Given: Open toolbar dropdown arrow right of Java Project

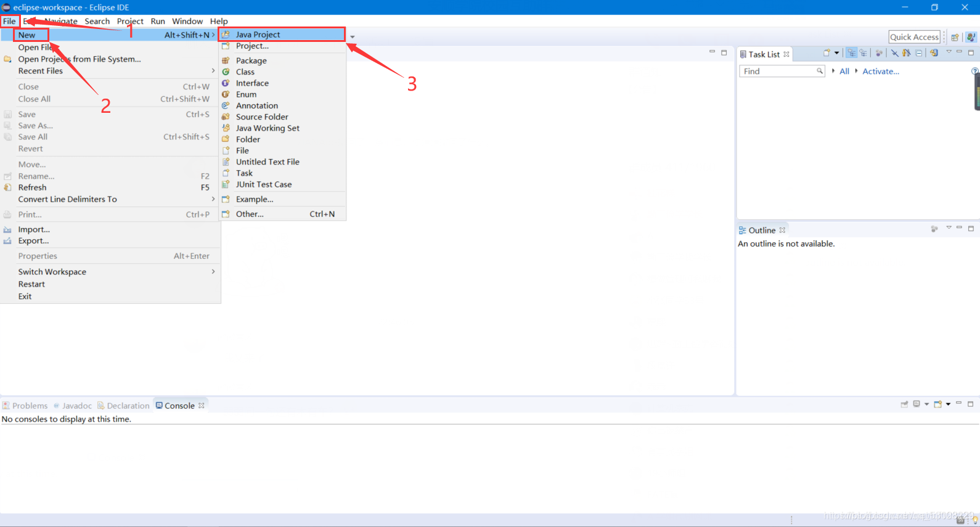Looking at the screenshot, I should (x=353, y=37).
